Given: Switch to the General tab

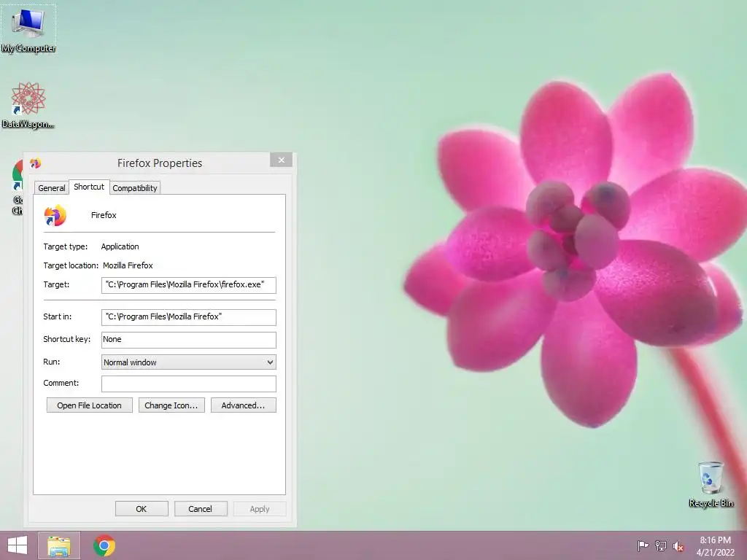Looking at the screenshot, I should [52, 188].
